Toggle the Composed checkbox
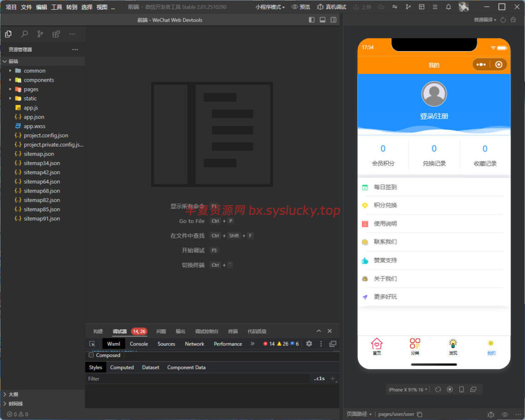This screenshot has height=420, width=525. pyautogui.click(x=91, y=355)
